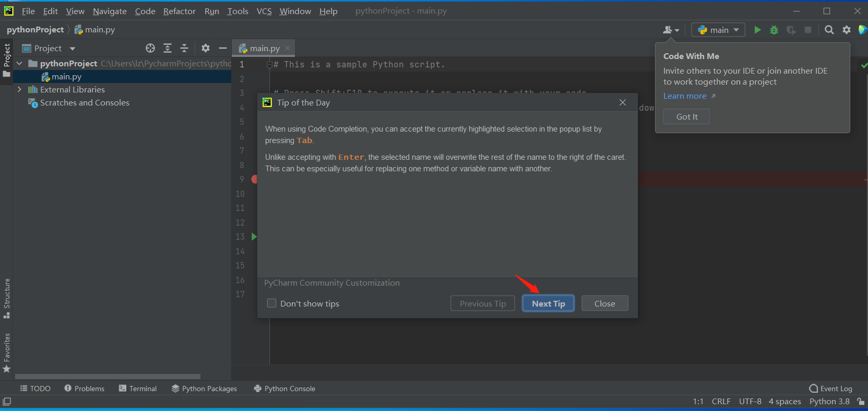Open the TODO tool window
The height and width of the screenshot is (411, 868).
click(x=35, y=389)
